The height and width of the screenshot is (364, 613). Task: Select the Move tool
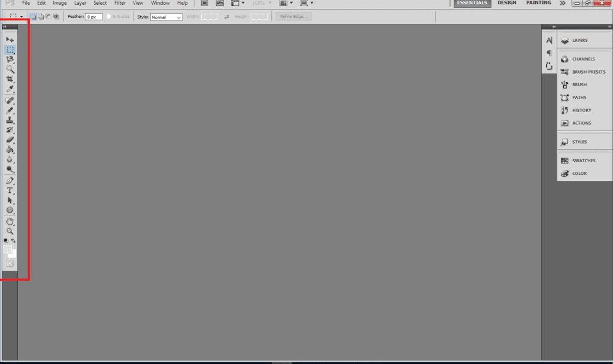pos(10,40)
